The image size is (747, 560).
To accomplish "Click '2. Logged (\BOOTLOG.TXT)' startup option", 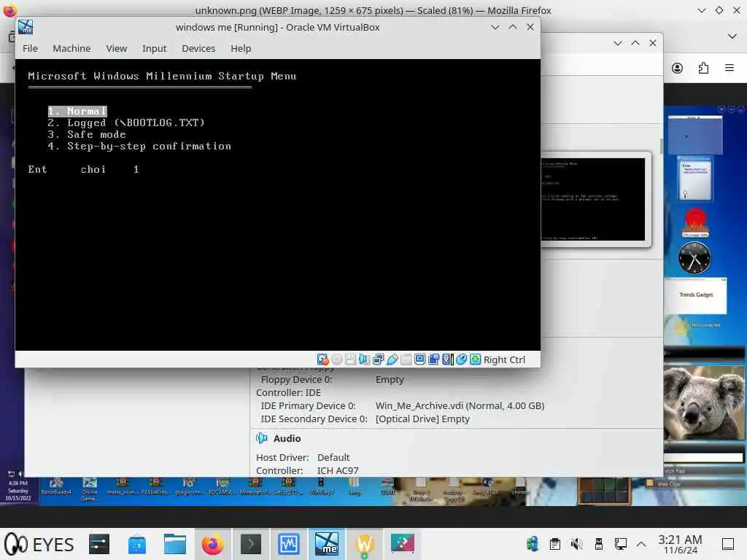I will pyautogui.click(x=126, y=122).
